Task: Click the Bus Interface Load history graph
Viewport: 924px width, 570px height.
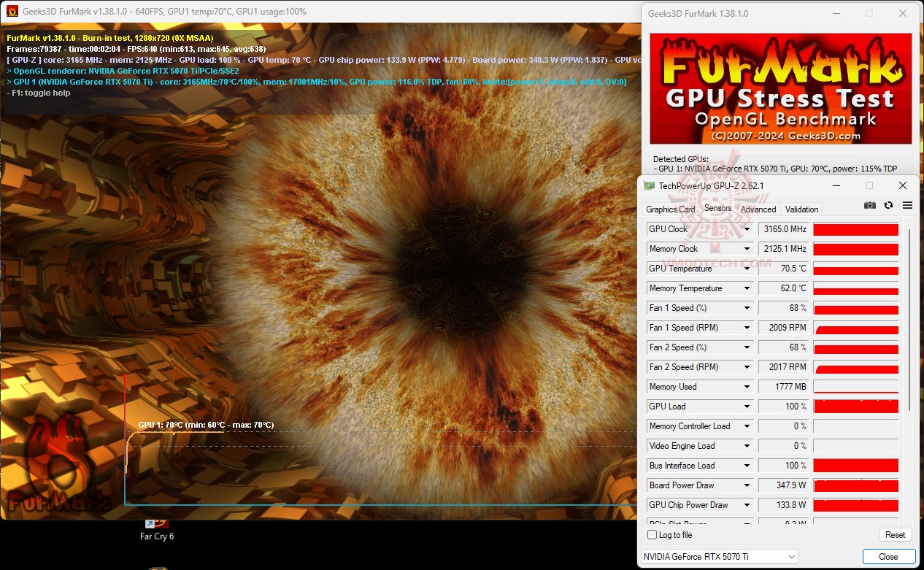Action: click(x=855, y=466)
